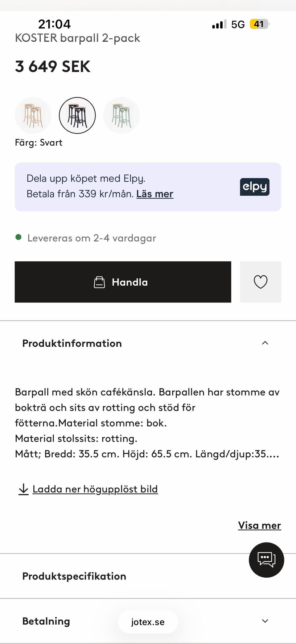Tap the green delivery status dot
Screen dimensions: 296x644
tap(18, 237)
